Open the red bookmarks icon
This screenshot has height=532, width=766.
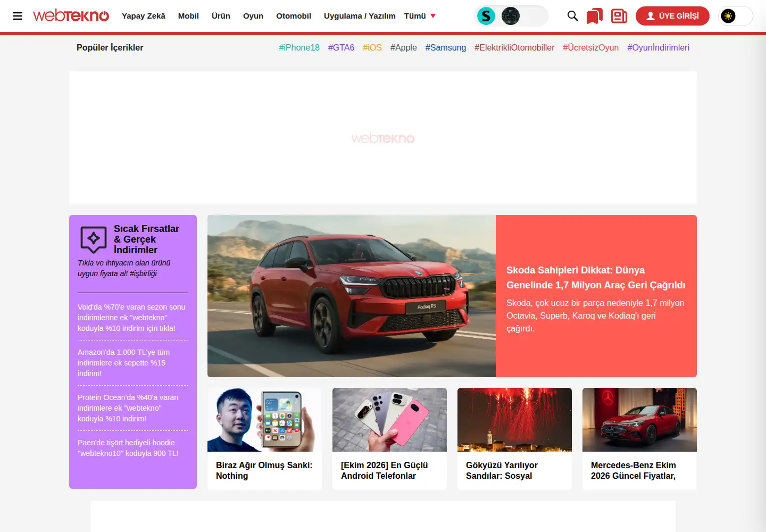[595, 16]
